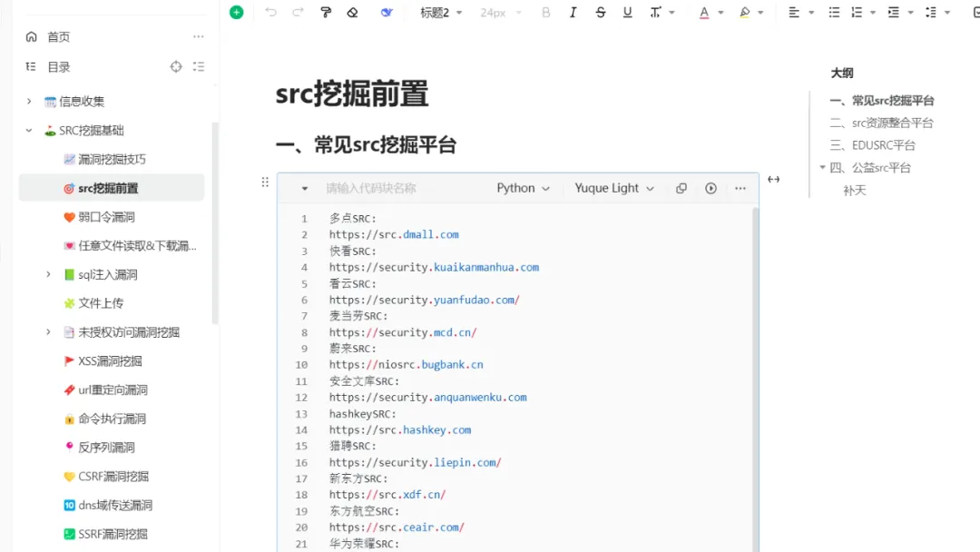Jump to 四、公益src平台 in outline
This screenshot has width=980, height=552.
point(870,168)
